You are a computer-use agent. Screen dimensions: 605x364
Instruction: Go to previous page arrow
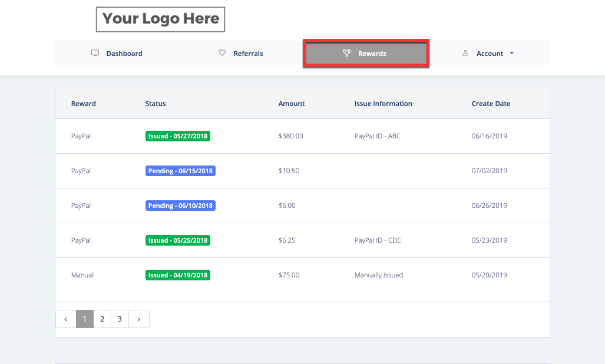click(65, 319)
